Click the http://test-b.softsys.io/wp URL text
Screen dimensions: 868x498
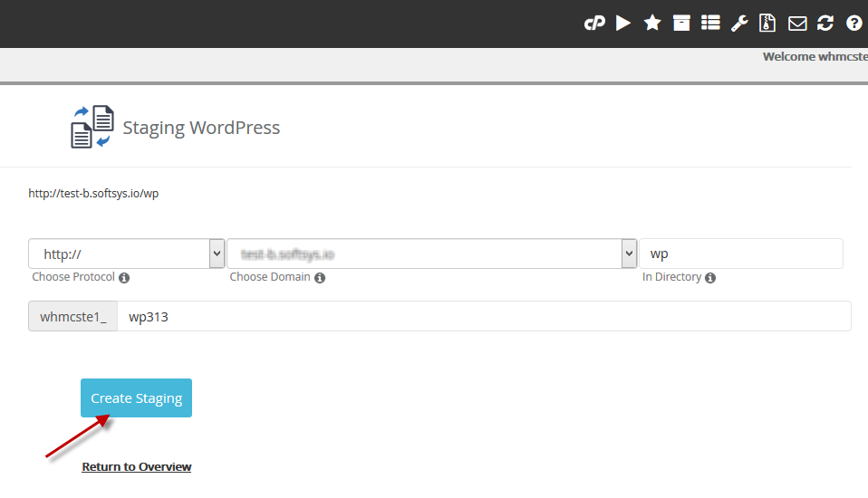click(93, 194)
